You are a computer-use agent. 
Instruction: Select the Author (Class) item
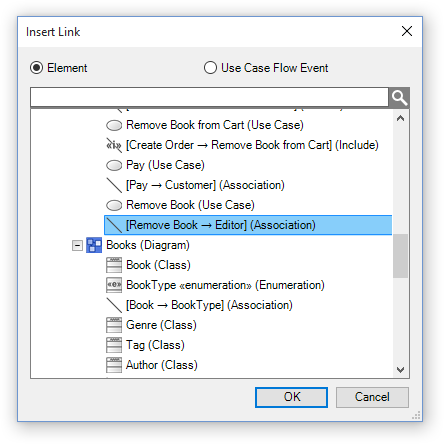[x=162, y=365]
